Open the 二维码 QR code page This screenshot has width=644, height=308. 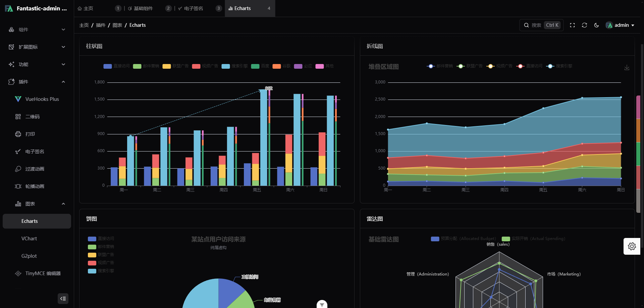[33, 117]
